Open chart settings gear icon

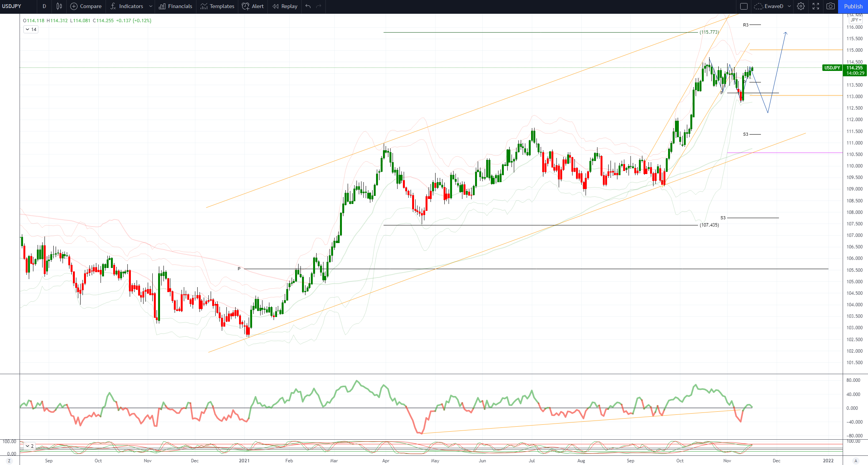coord(801,6)
